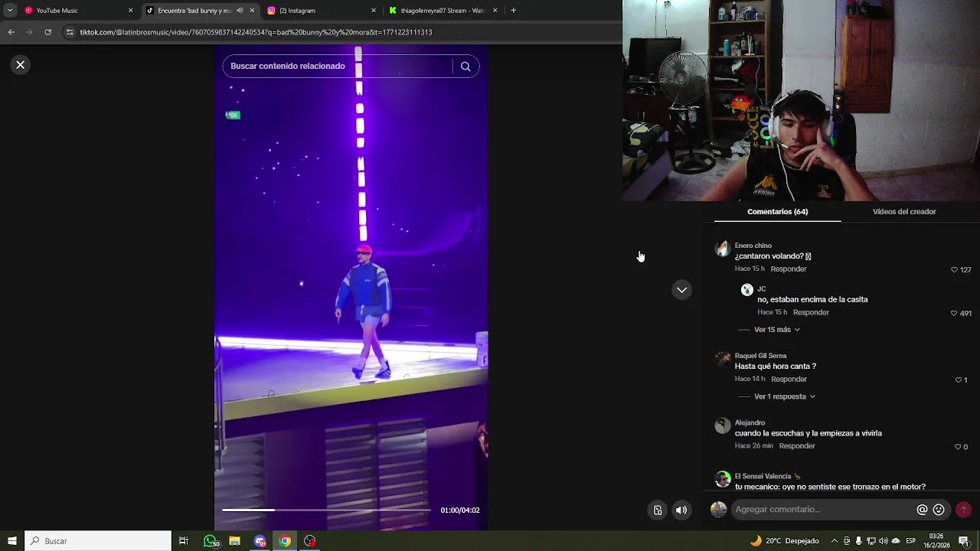The width and height of the screenshot is (980, 551).
Task: Open OBS Studio from the taskbar
Action: [310, 541]
